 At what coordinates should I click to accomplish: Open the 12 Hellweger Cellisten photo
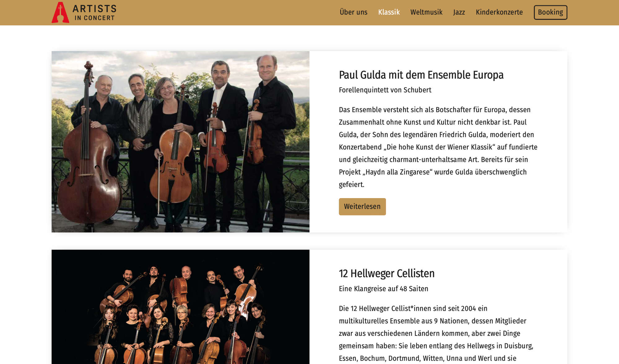[x=180, y=307]
